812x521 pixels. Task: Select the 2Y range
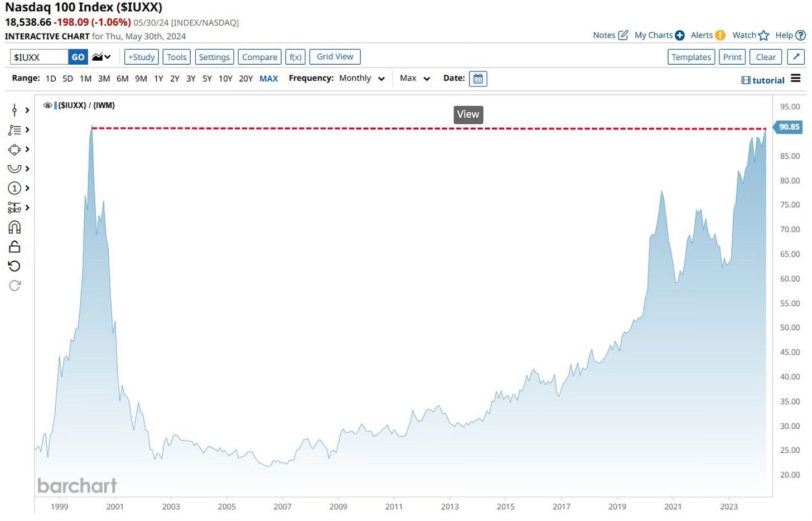[x=175, y=79]
